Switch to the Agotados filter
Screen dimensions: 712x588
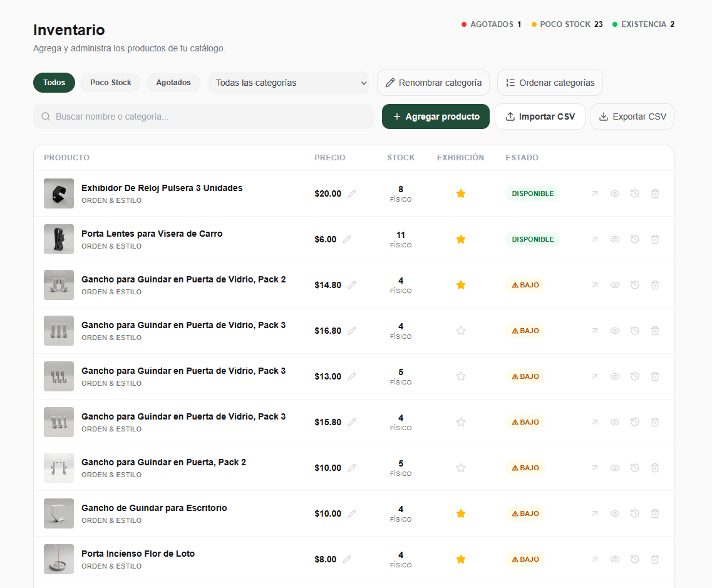tap(173, 83)
